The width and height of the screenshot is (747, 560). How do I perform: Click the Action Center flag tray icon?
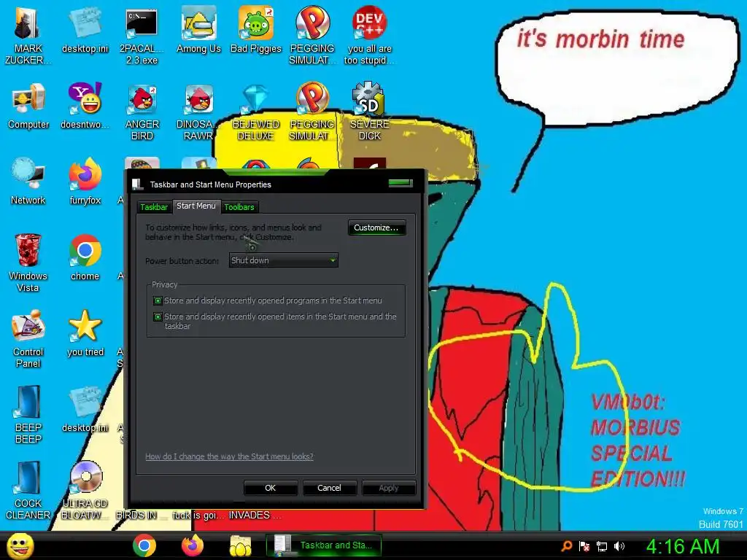(x=584, y=546)
